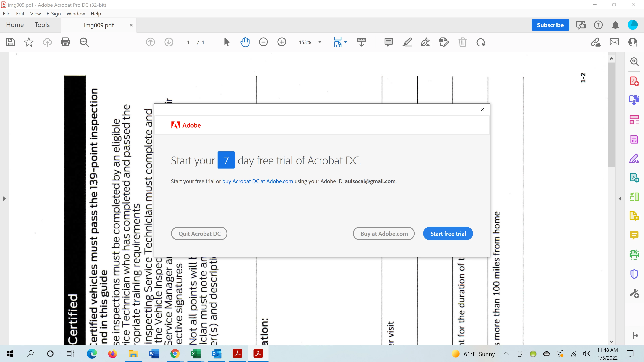The width and height of the screenshot is (644, 362).
Task: Click the Zoom in plus icon
Action: click(282, 42)
